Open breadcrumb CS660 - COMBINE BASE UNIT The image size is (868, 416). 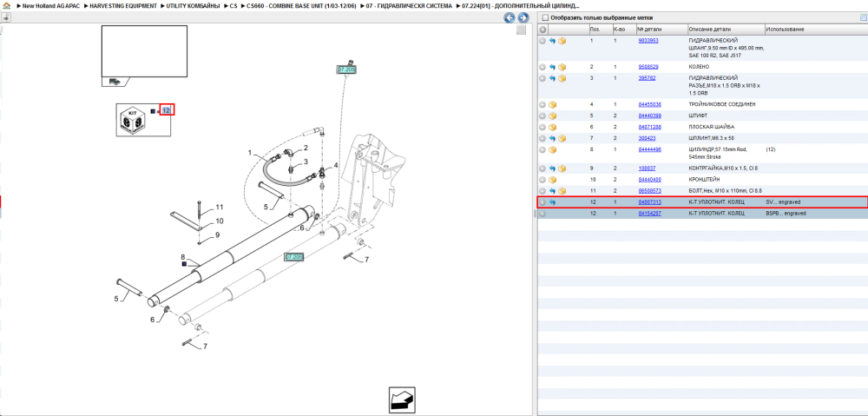click(x=301, y=5)
